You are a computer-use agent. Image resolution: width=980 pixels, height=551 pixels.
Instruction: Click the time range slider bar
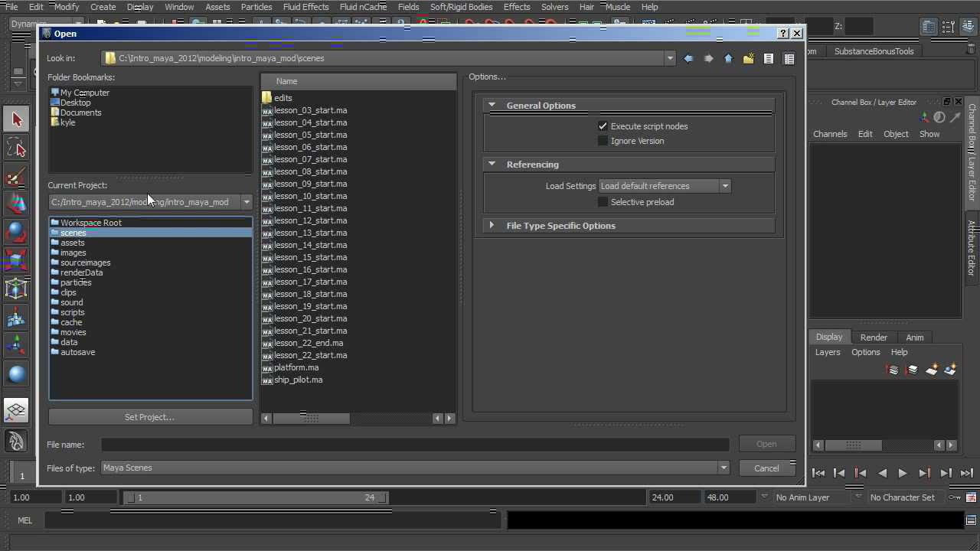coord(256,497)
